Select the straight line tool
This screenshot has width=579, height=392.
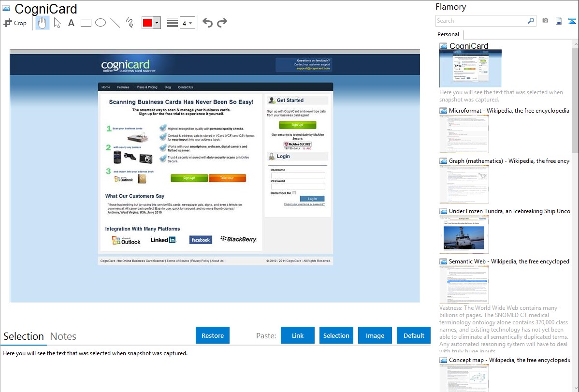pos(115,23)
